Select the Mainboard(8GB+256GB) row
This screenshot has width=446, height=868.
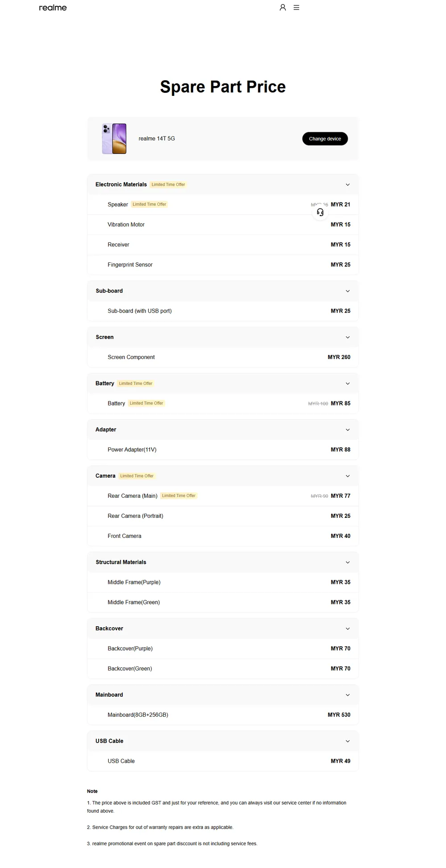point(223,715)
